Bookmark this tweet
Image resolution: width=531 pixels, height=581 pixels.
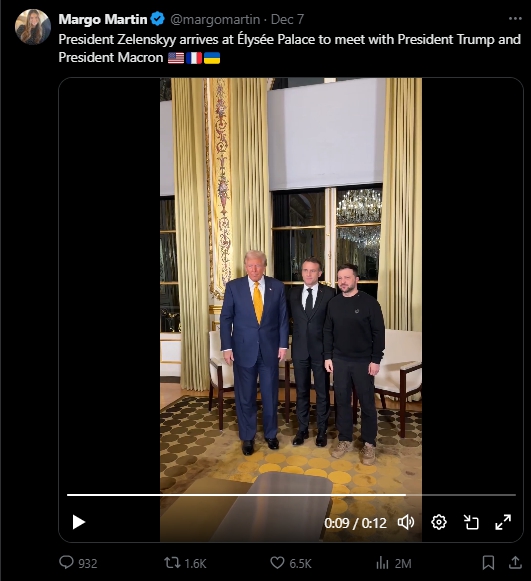point(488,563)
